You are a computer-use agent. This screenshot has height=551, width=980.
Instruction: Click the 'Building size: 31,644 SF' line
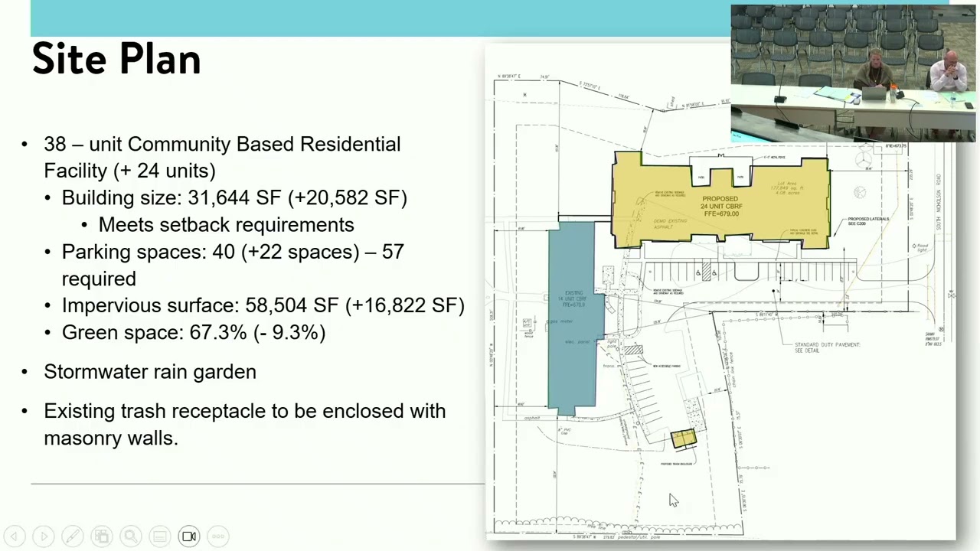(x=234, y=198)
